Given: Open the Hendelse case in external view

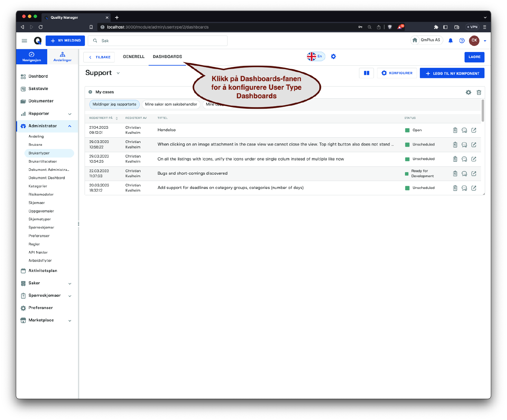Looking at the screenshot, I should [474, 130].
